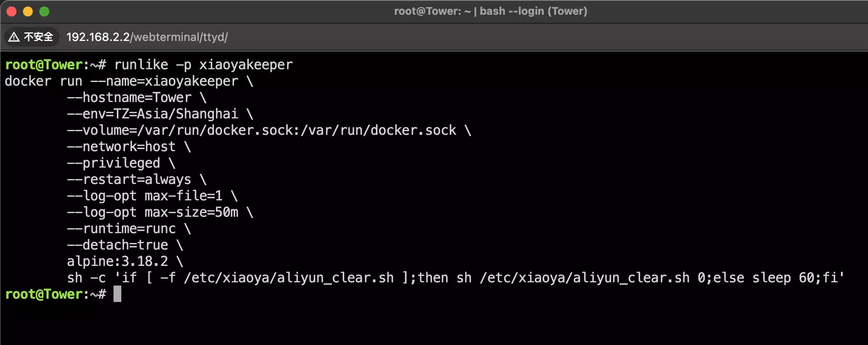Screen dimensions: 868x345
Task: Click the '--restart=always' output line
Action: click(129, 179)
